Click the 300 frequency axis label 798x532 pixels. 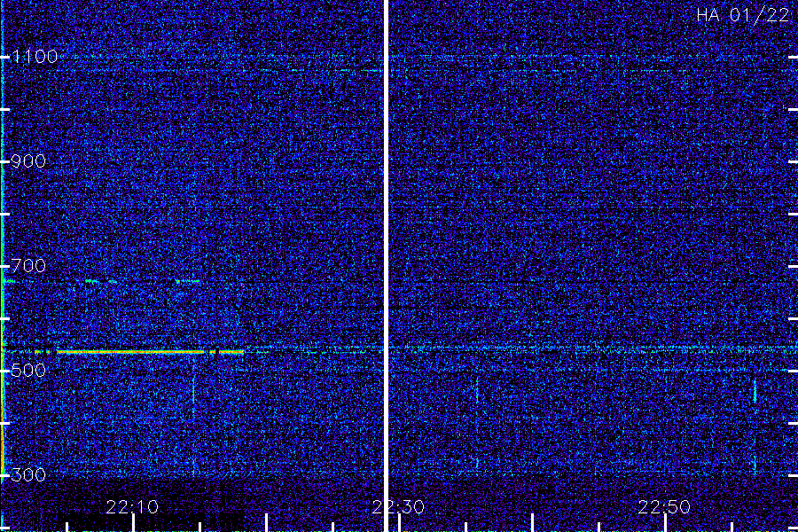28,475
